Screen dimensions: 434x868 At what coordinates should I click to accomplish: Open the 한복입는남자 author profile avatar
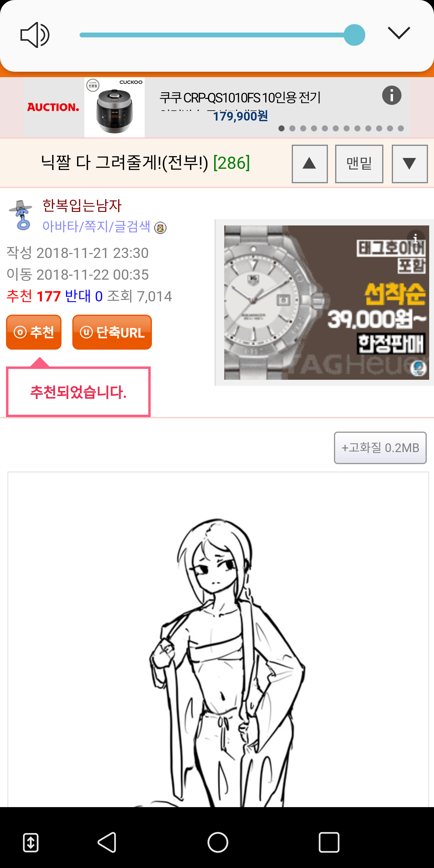21,215
